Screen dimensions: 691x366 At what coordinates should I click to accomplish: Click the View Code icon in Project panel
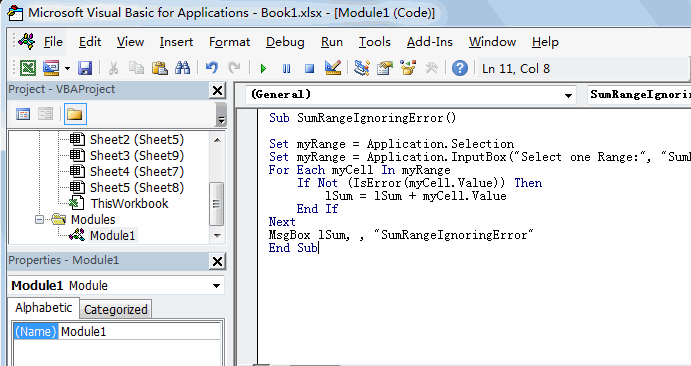point(23,115)
